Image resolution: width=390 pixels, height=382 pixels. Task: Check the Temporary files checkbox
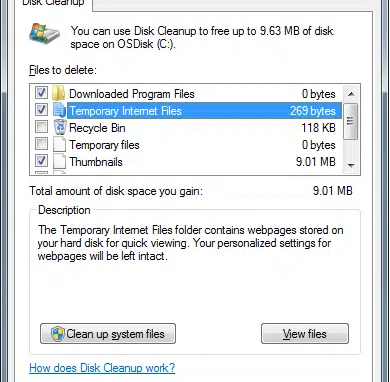41,144
